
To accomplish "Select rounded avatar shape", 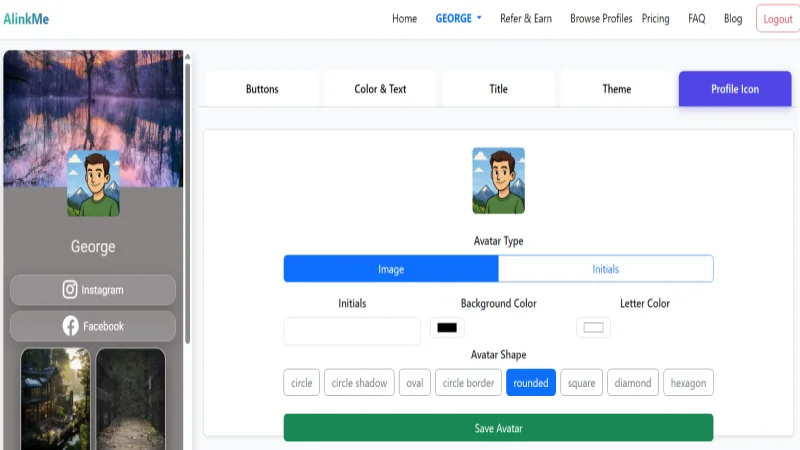I will 531,383.
